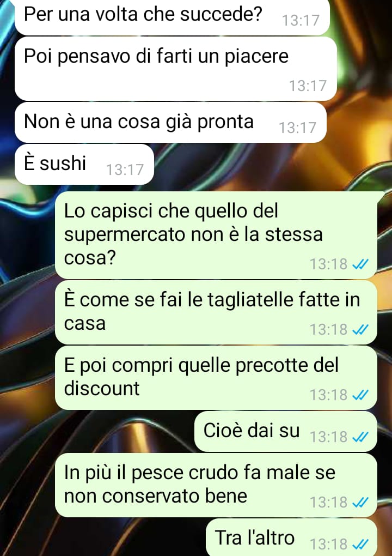Screen dimensions: 392x556
Task: Click the read-receipt checkmarks on 'Cioè dai su'
Action: (x=360, y=437)
